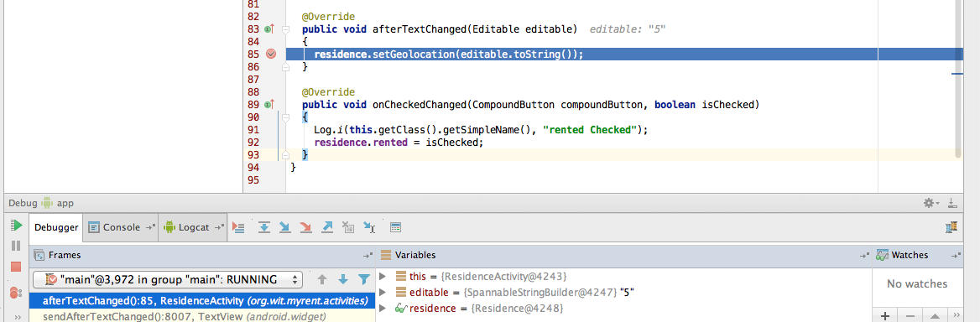Viewport: 980px width, 322px height.
Task: Click Restore Layout icon in debugger toolbar
Action: [x=951, y=228]
